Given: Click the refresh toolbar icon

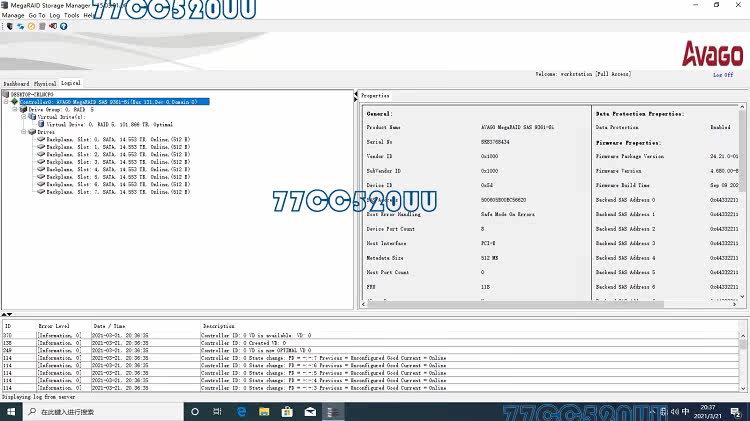Looking at the screenshot, I should coord(21,26).
